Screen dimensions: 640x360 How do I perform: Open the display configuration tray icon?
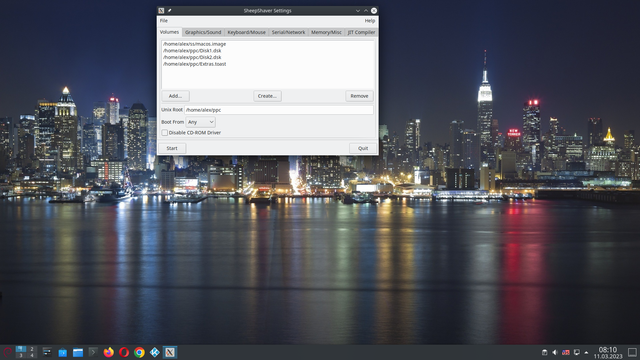[x=576, y=352]
